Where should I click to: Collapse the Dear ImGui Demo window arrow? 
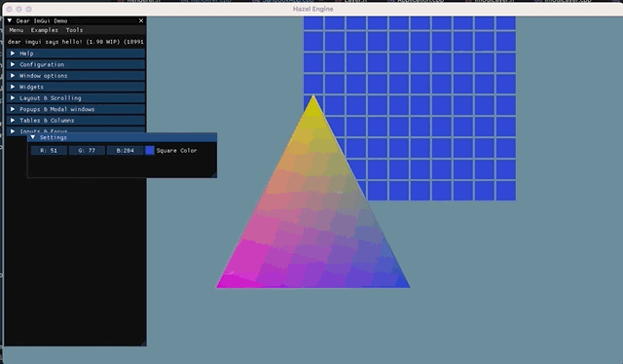pos(10,20)
